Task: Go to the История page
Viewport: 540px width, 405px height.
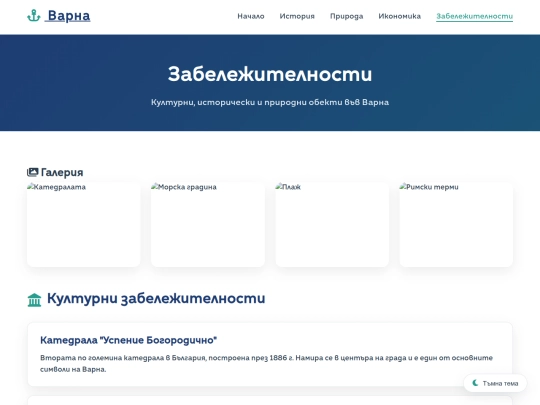Action: tap(297, 16)
